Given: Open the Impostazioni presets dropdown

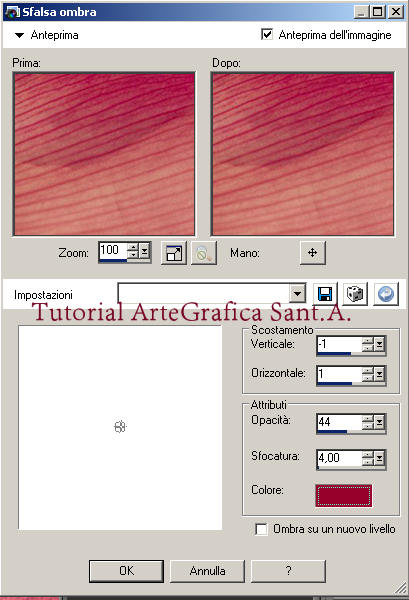Looking at the screenshot, I should coord(297,294).
